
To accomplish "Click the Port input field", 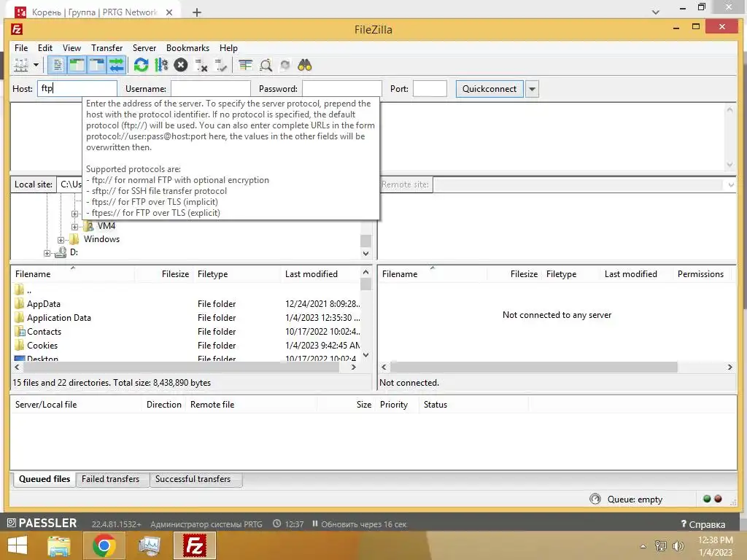I will [x=430, y=88].
